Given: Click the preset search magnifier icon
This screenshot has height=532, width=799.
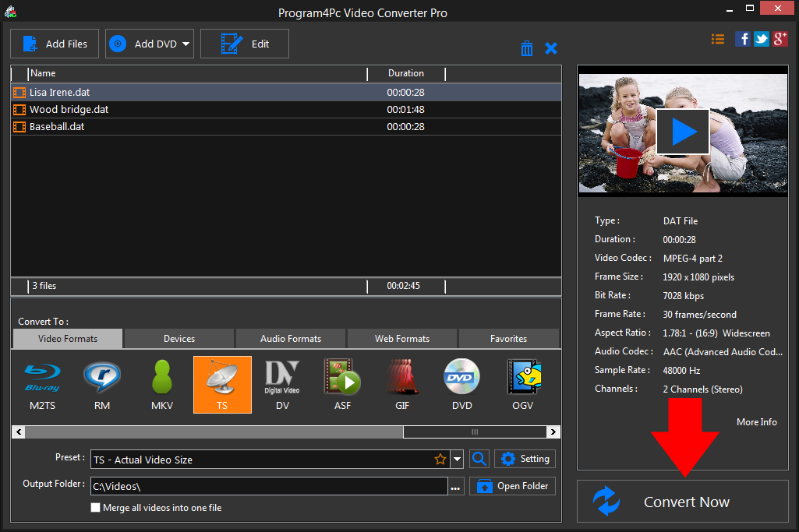Looking at the screenshot, I should [479, 459].
